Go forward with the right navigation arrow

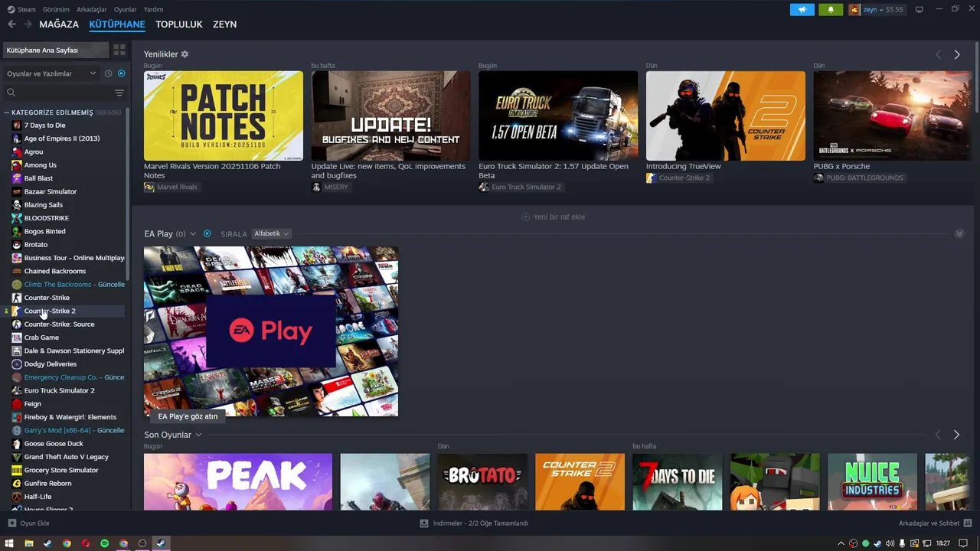(x=28, y=24)
